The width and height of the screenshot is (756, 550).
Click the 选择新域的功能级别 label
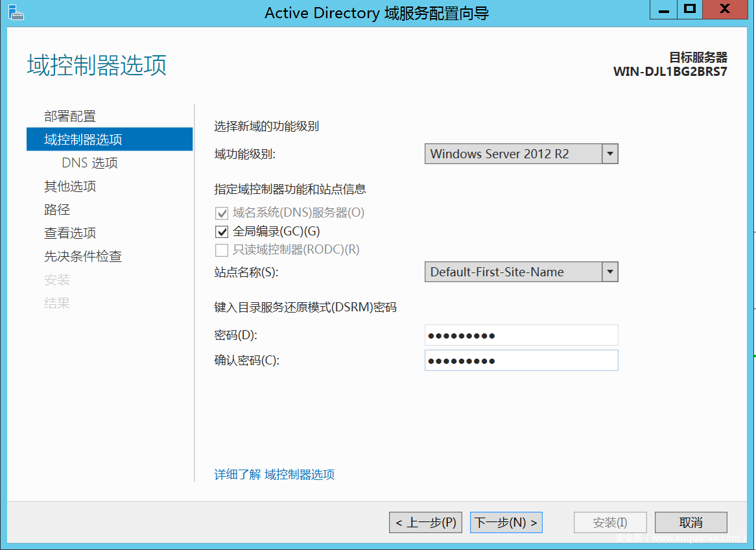(266, 126)
